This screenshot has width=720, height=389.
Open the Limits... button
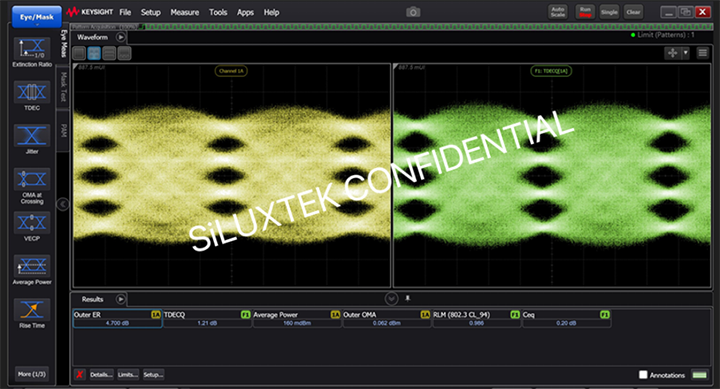coord(128,375)
